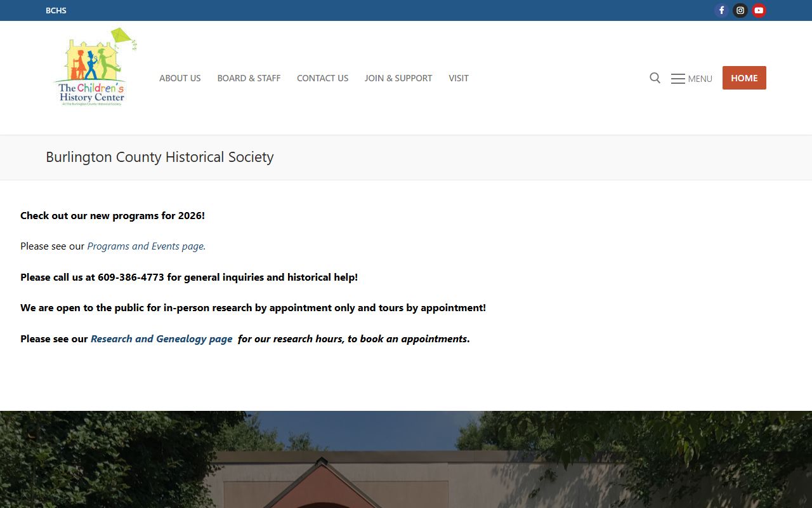Click the phone number 609-386-4773 line
Screen dimensions: 812x508
tap(189, 277)
